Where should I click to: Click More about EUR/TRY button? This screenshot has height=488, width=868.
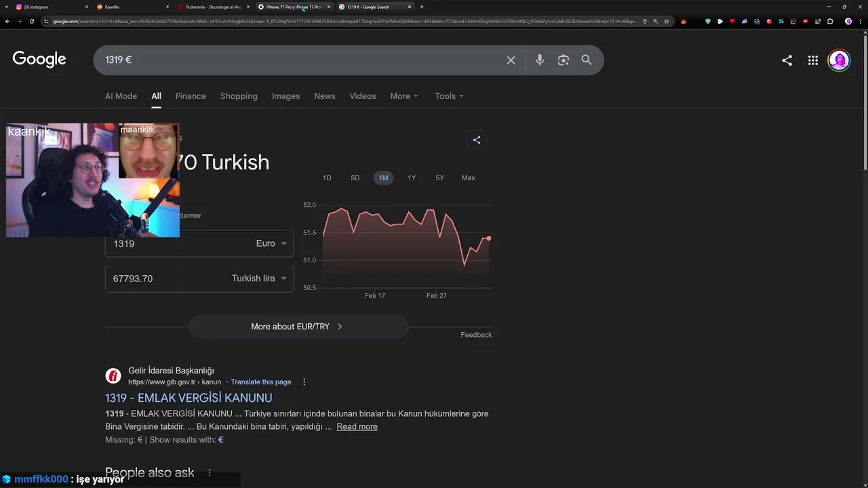[298, 327]
